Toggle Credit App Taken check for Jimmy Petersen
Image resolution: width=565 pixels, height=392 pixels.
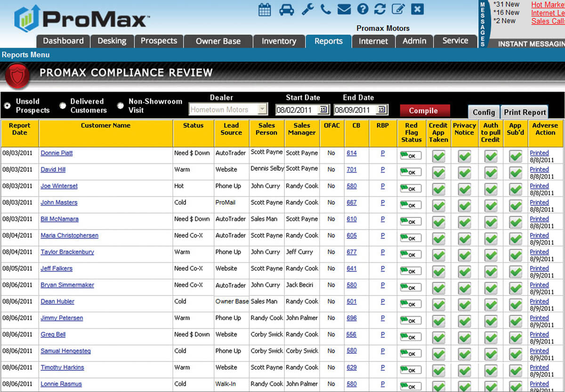click(x=438, y=321)
